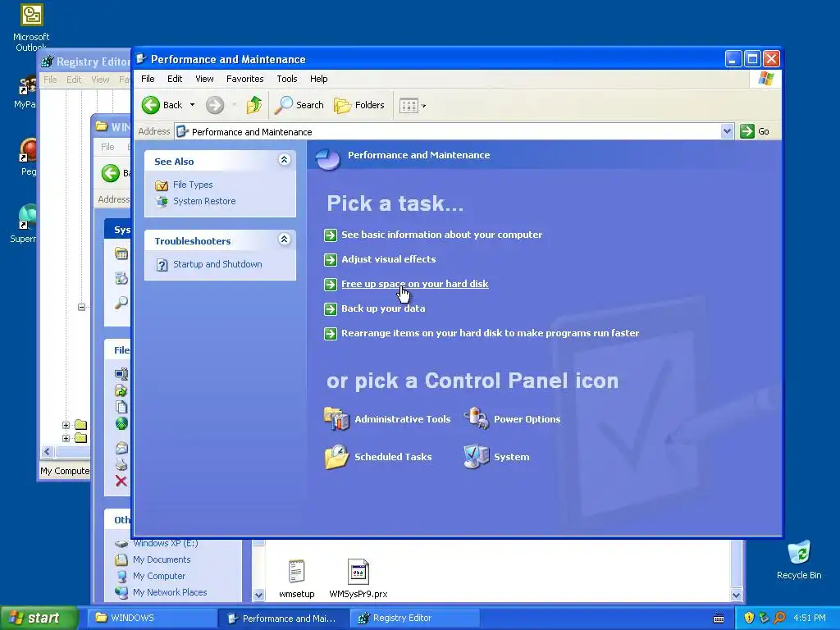The height and width of the screenshot is (630, 840).
Task: Click the Windows flag logo in the menu bar
Action: 765,79
